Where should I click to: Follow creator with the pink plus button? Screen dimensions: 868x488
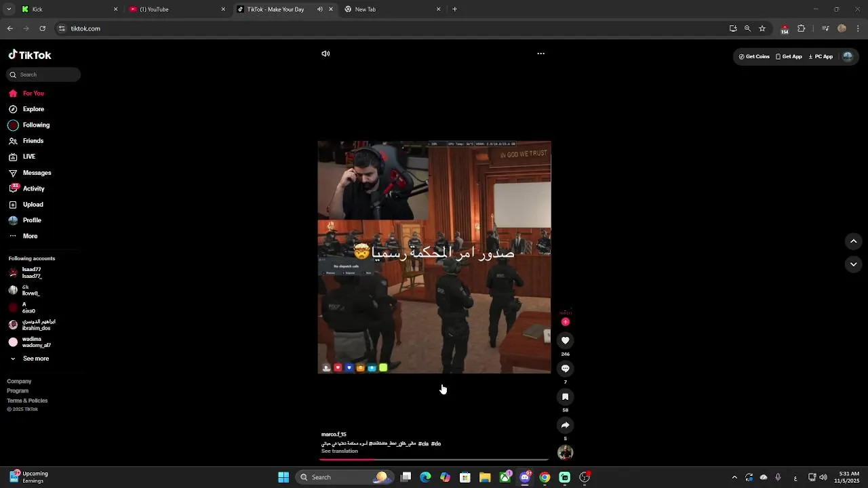click(x=565, y=322)
